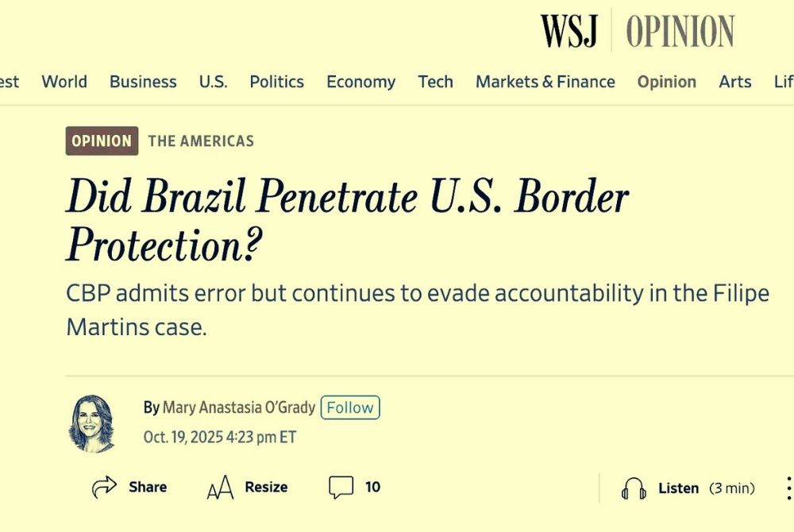Click Mary Anastasia O'Grady's author photo
Viewport: 794px width, 532px height.
tap(91, 423)
